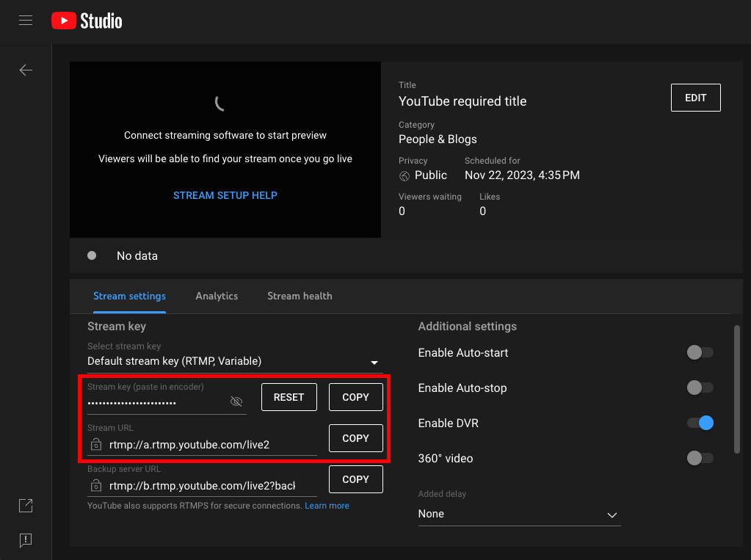
Task: Reveal the stream key with the eye icon
Action: pyautogui.click(x=236, y=401)
